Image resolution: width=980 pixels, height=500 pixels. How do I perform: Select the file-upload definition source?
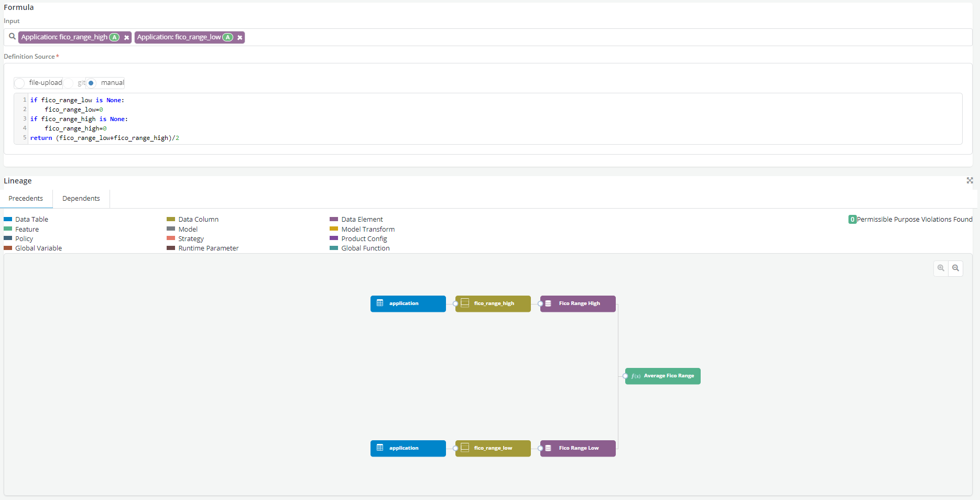(20, 83)
